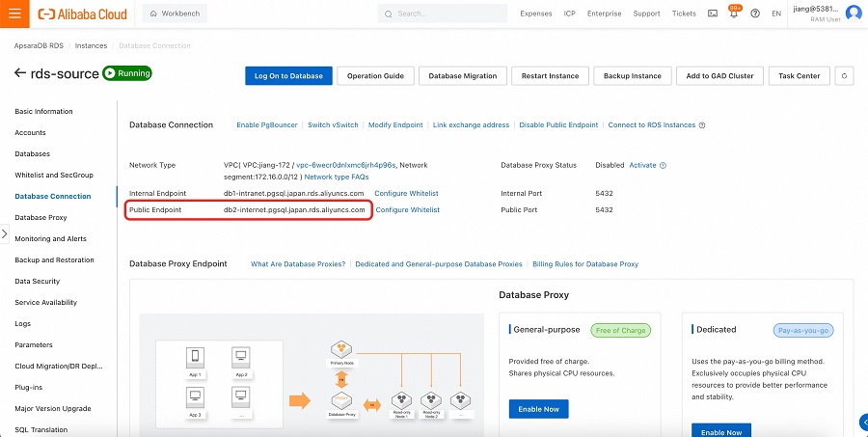Click Configure Whitelist next to Public Endpoint
The height and width of the screenshot is (437, 868).
click(407, 209)
